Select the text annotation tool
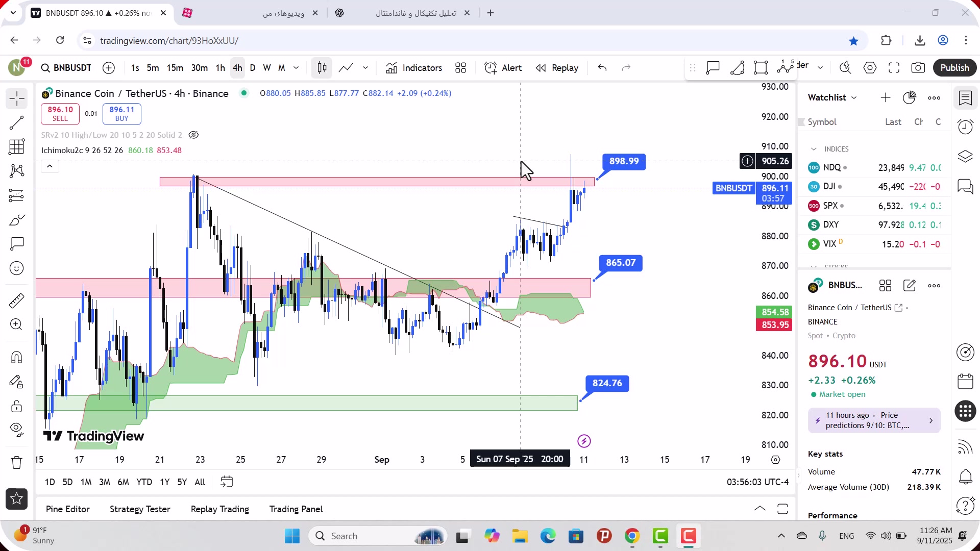The width and height of the screenshot is (980, 551). click(16, 244)
